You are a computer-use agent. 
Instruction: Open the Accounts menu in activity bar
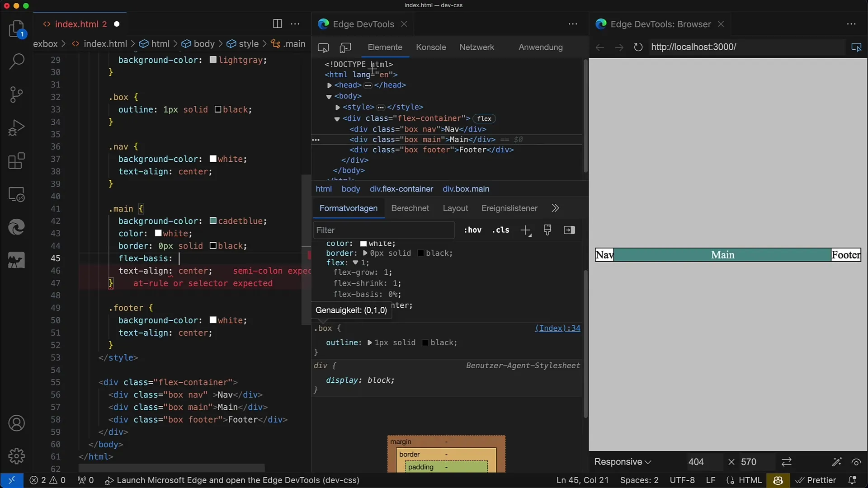17,423
